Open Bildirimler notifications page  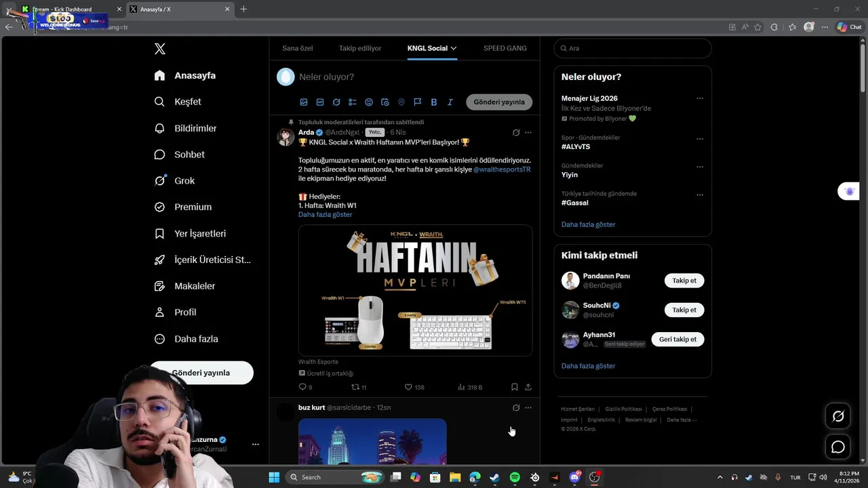coord(185,128)
